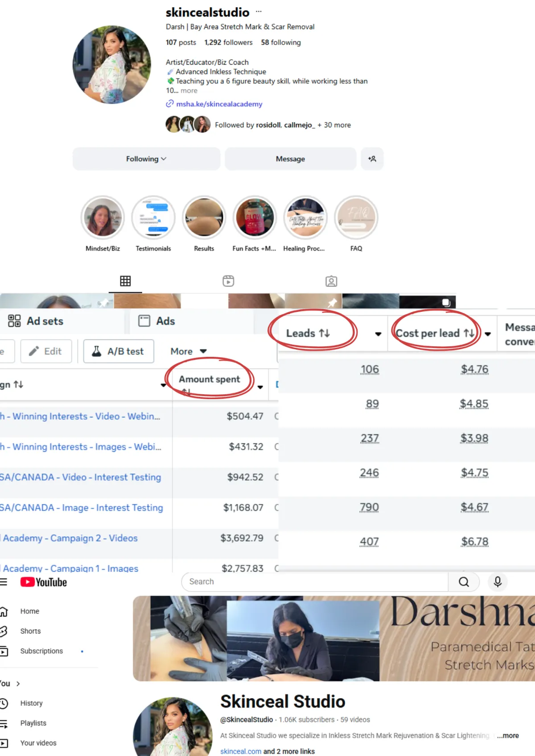
Task: Open YouTube Shorts
Action: [30, 631]
